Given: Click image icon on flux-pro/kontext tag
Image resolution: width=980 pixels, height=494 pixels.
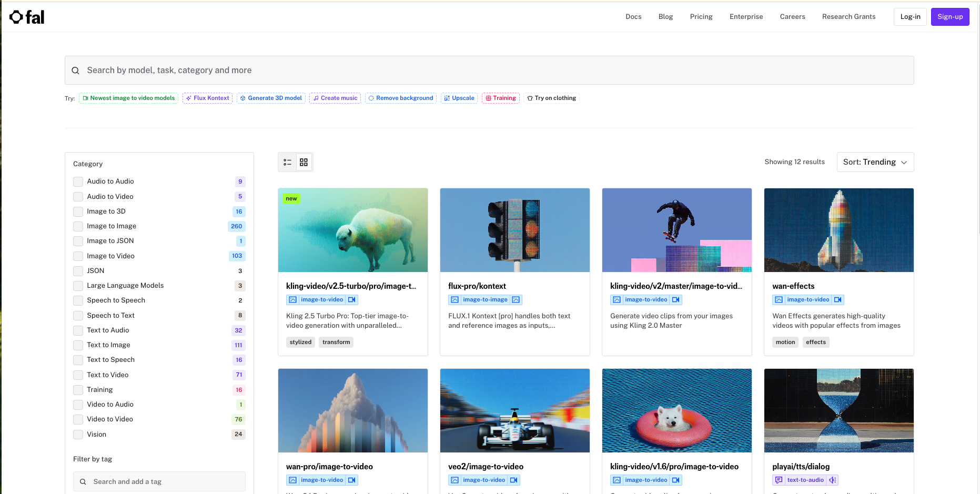Looking at the screenshot, I should pos(516,300).
